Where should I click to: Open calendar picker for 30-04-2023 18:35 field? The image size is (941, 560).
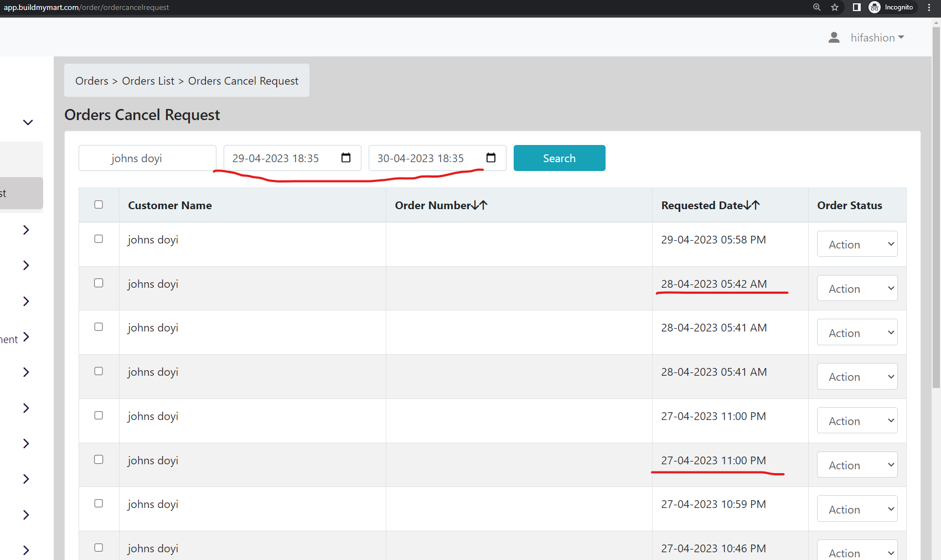click(491, 158)
